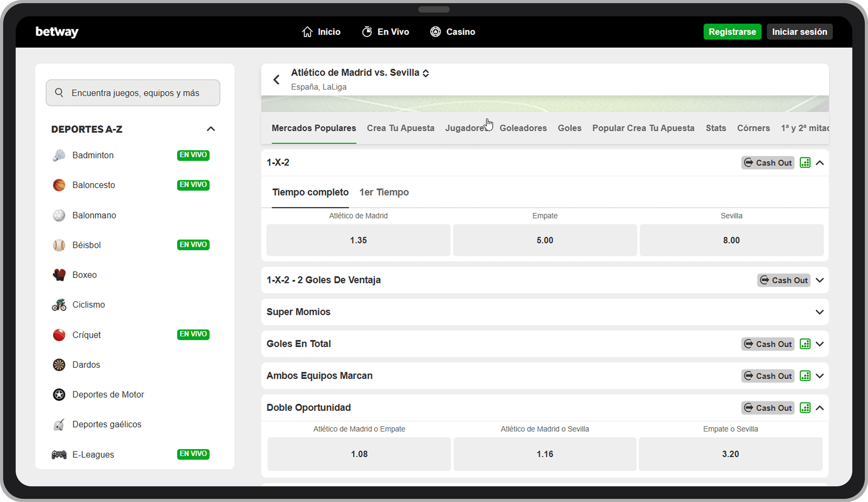
Task: Click the Iniciar sesión button
Action: [x=800, y=32]
